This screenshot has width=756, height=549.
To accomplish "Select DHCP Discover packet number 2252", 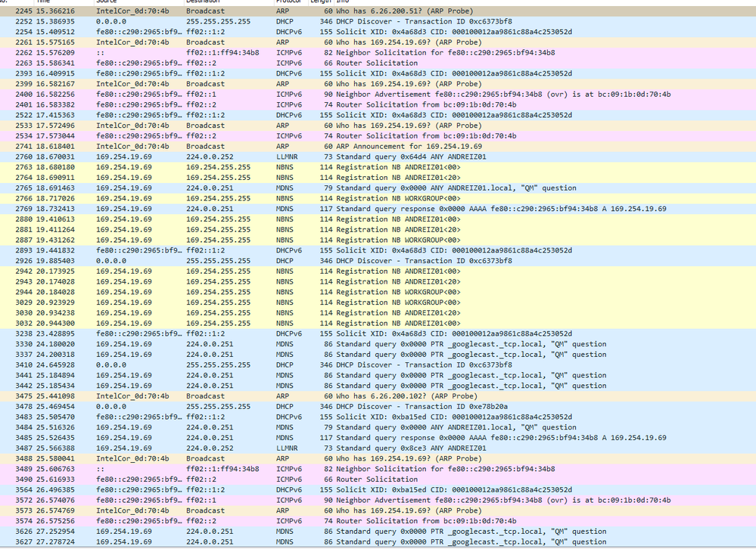I will coord(378,22).
